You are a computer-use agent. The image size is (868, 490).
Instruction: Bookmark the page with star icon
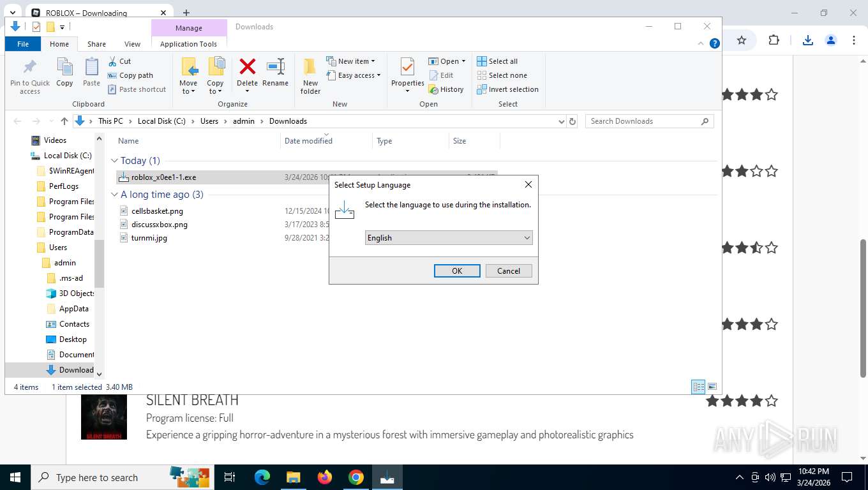tap(741, 40)
